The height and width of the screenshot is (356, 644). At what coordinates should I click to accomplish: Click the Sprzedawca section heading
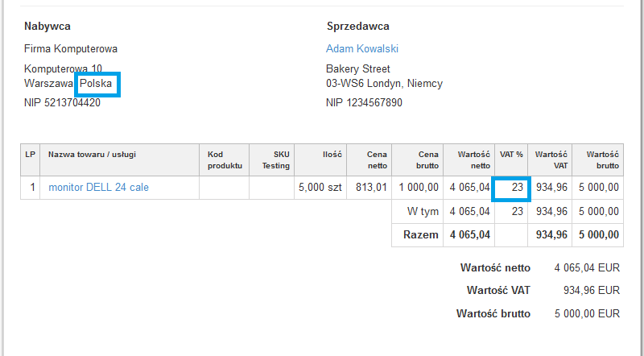(359, 27)
